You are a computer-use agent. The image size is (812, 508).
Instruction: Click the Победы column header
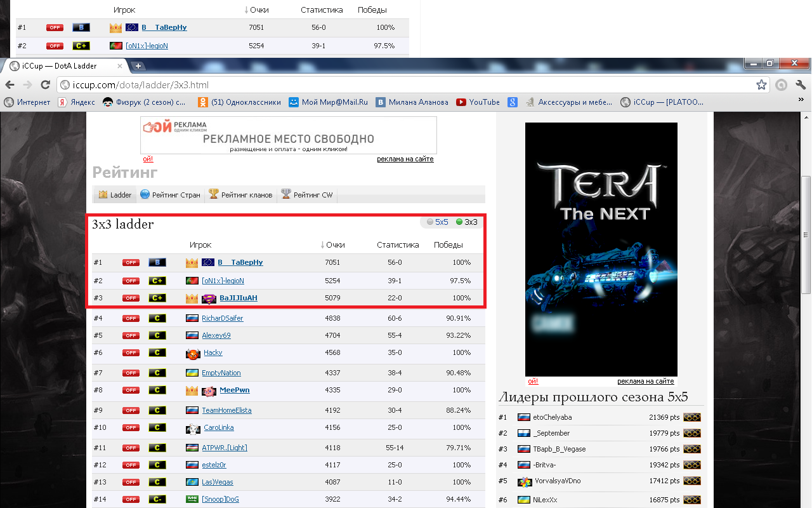(x=449, y=245)
